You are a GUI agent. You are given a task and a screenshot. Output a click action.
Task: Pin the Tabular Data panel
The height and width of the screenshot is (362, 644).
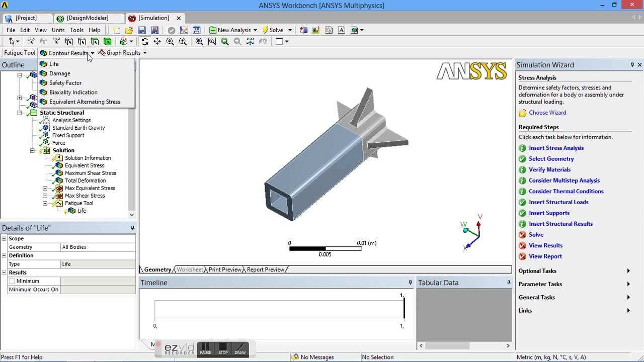[509, 283]
